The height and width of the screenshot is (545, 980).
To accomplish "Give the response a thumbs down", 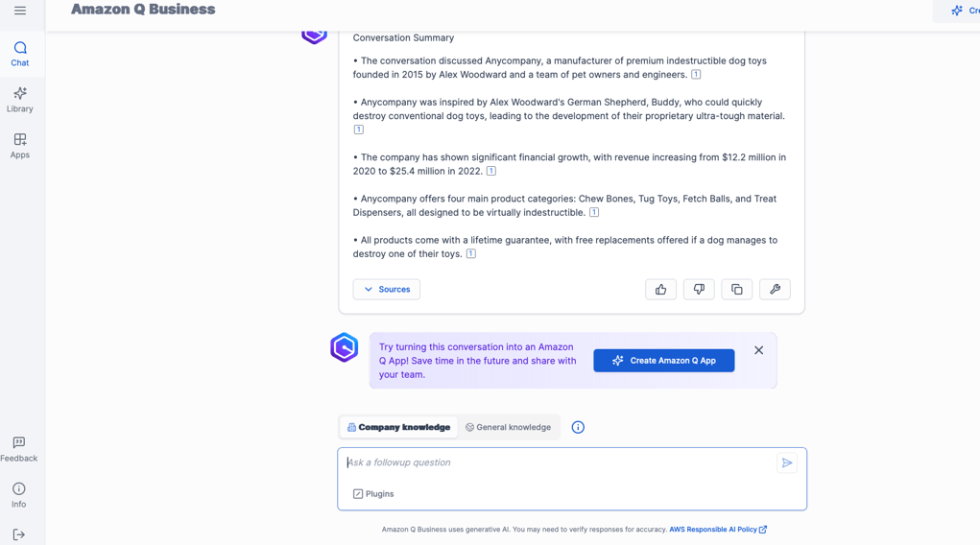I will tap(699, 290).
